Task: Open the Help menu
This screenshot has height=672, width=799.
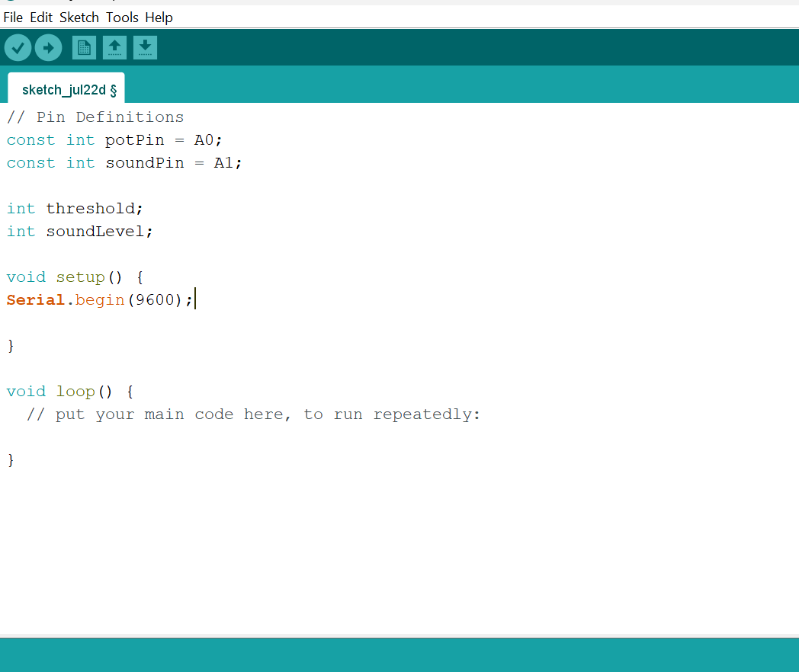Action: (x=159, y=18)
